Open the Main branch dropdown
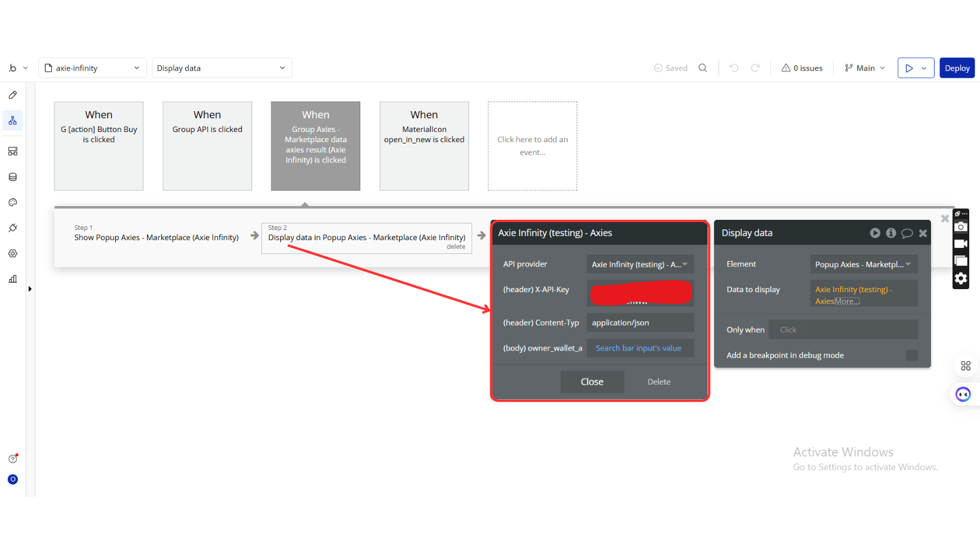The height and width of the screenshot is (552, 980). pos(865,68)
